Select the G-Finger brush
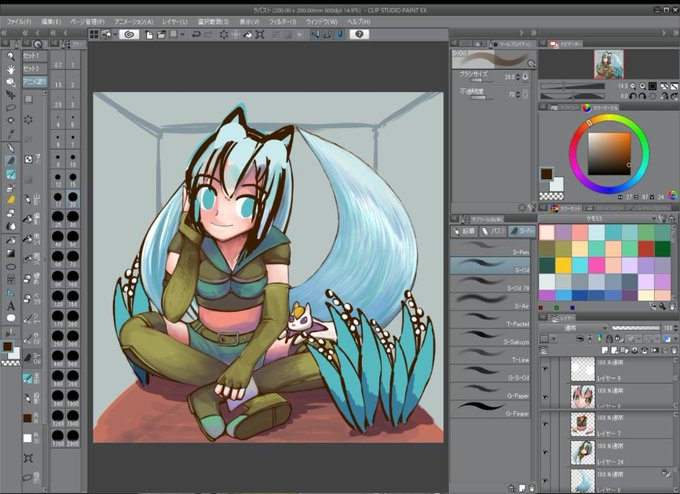 (490, 409)
